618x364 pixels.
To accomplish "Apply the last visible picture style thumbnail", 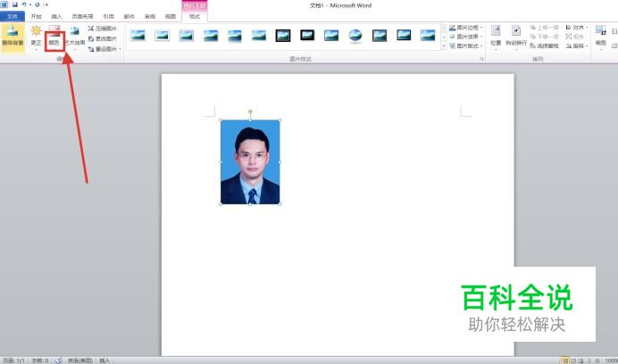I will tap(428, 36).
